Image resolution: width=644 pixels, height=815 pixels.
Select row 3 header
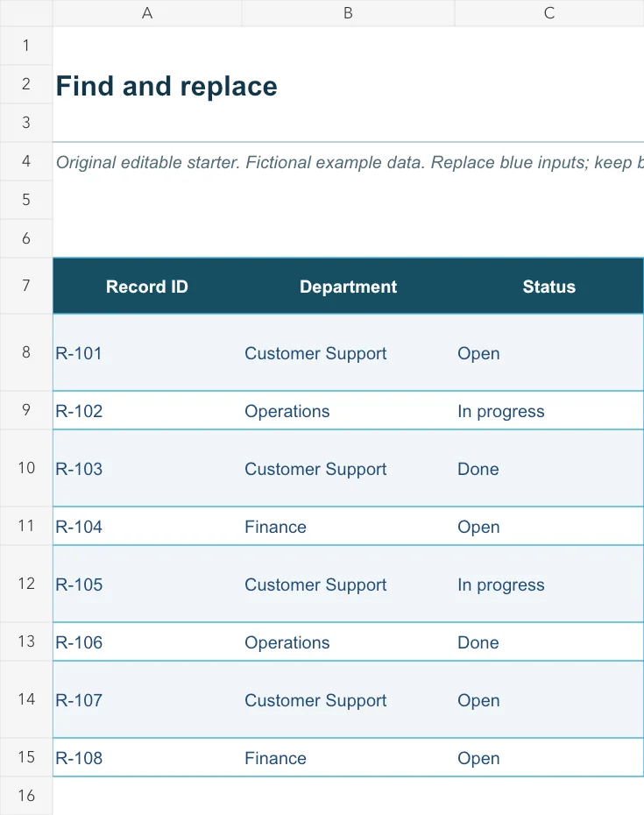coord(26,122)
